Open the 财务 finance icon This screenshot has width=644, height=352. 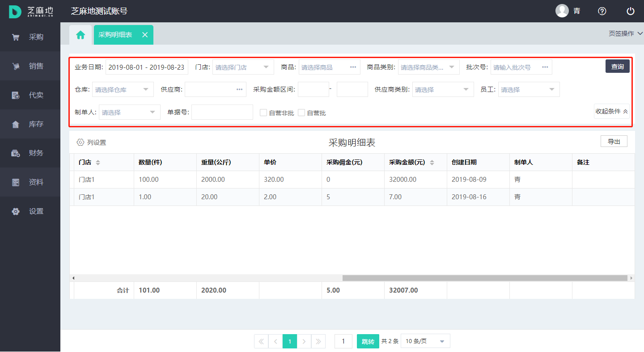pos(16,153)
